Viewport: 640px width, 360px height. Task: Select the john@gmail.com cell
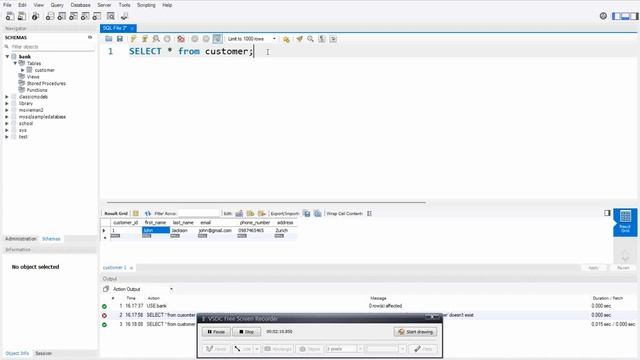tap(215, 230)
